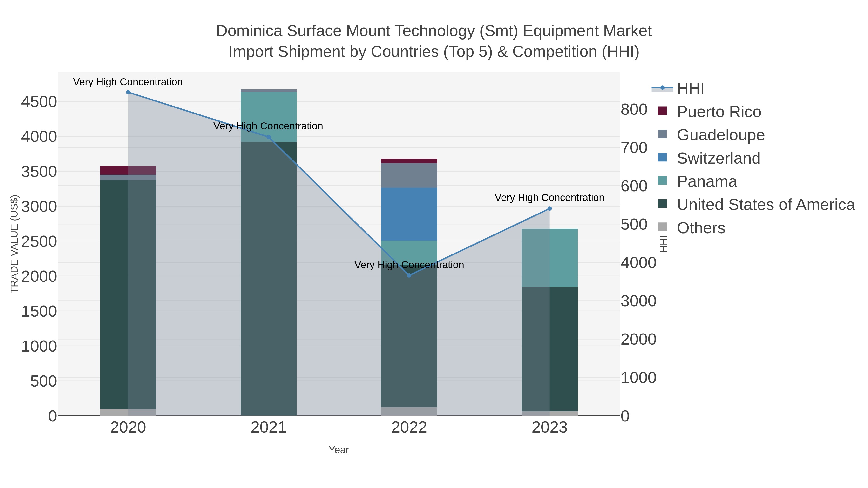The width and height of the screenshot is (868, 488).
Task: Click the Others gray legend swatch
Action: (663, 227)
